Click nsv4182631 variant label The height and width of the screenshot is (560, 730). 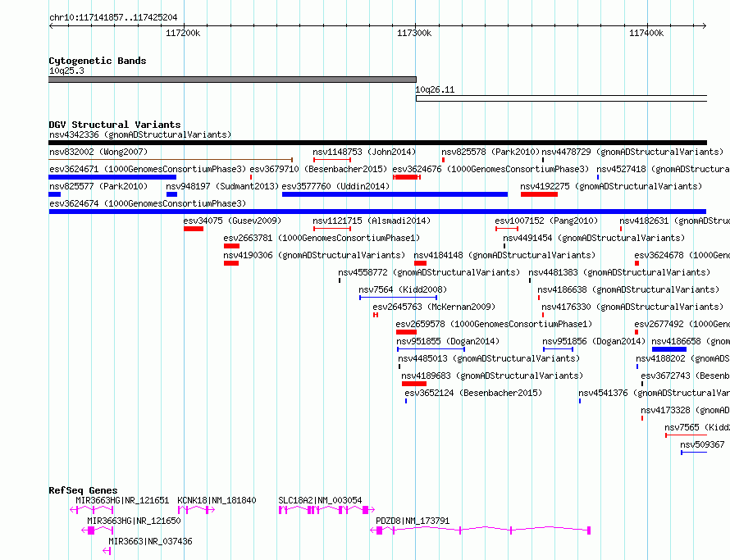click(674, 221)
